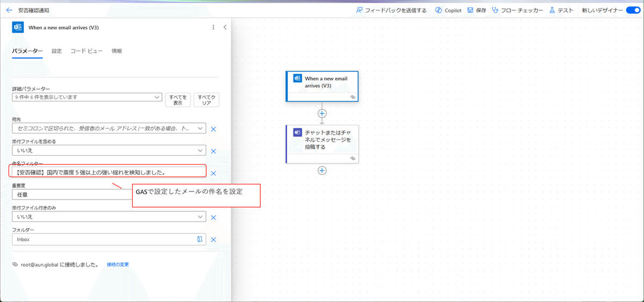The width and height of the screenshot is (644, 302).
Task: Click the Outlook icon on the trigger card
Action: pos(297,79)
